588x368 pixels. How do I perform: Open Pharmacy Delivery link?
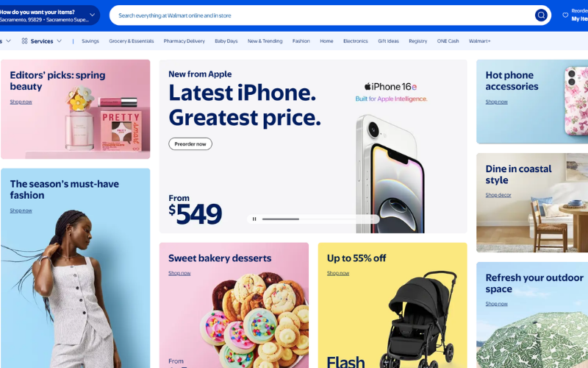184,41
